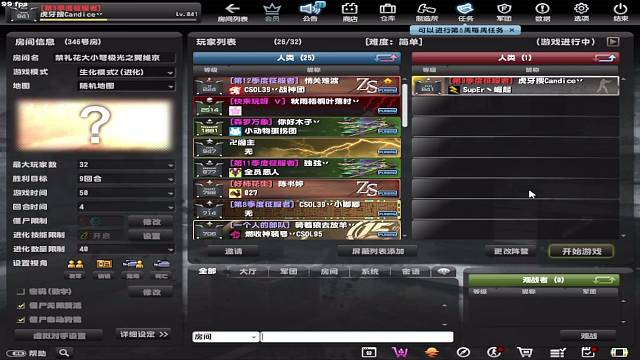Open the 商店 shop icon
640x360 pixels.
click(x=350, y=12)
